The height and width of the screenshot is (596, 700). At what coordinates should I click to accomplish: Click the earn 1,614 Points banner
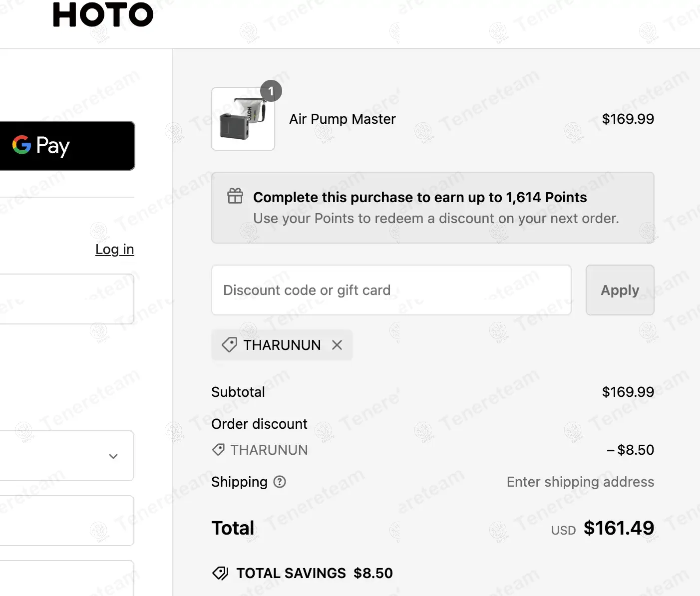(x=432, y=208)
